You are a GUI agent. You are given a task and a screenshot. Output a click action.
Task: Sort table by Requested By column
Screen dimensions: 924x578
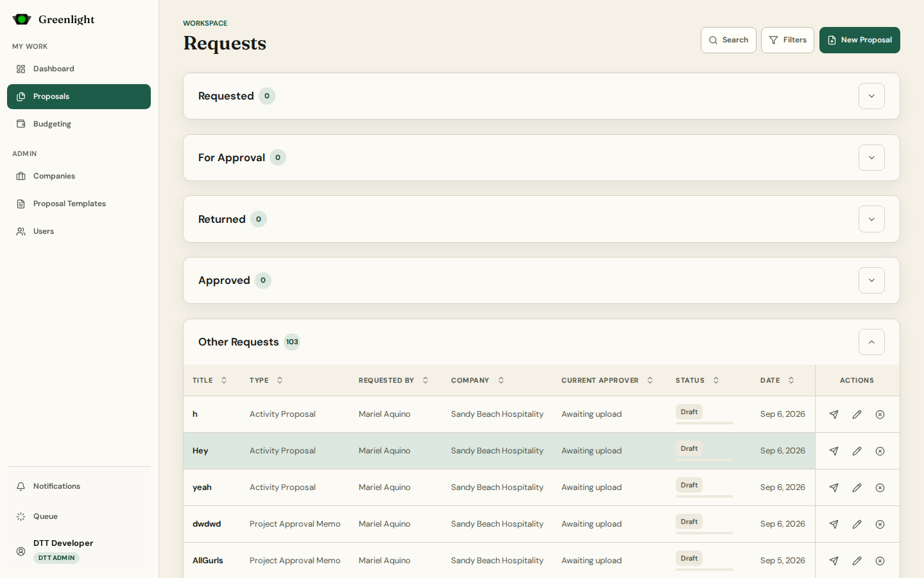[393, 380]
